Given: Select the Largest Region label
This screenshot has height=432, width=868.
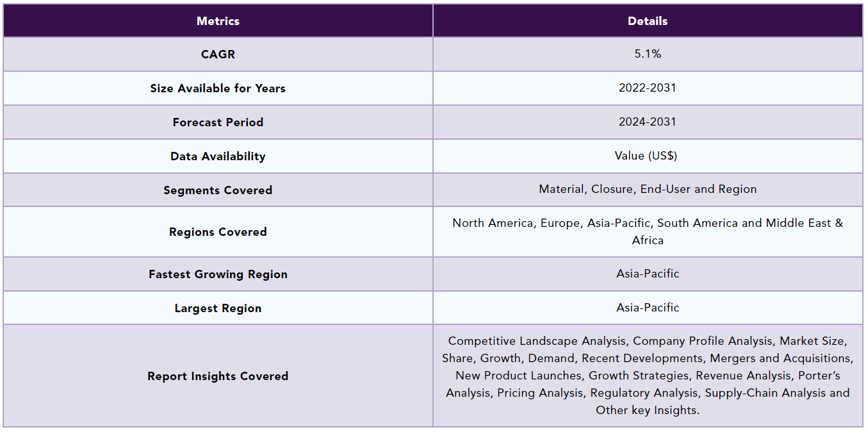Looking at the screenshot, I should tap(218, 308).
